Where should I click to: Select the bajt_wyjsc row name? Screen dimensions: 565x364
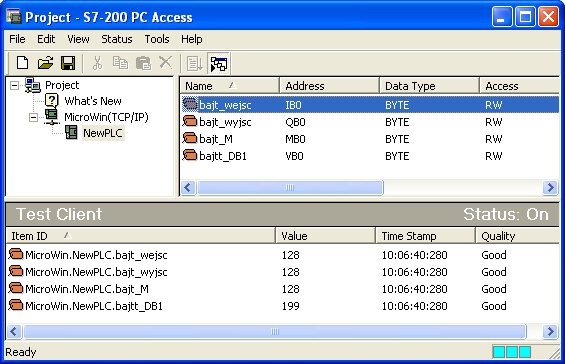point(225,122)
